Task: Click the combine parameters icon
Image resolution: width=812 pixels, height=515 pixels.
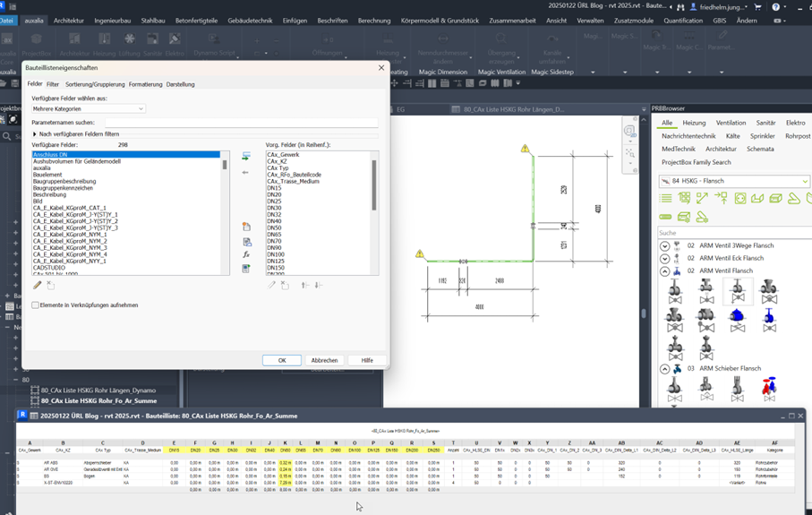Action: click(246, 268)
